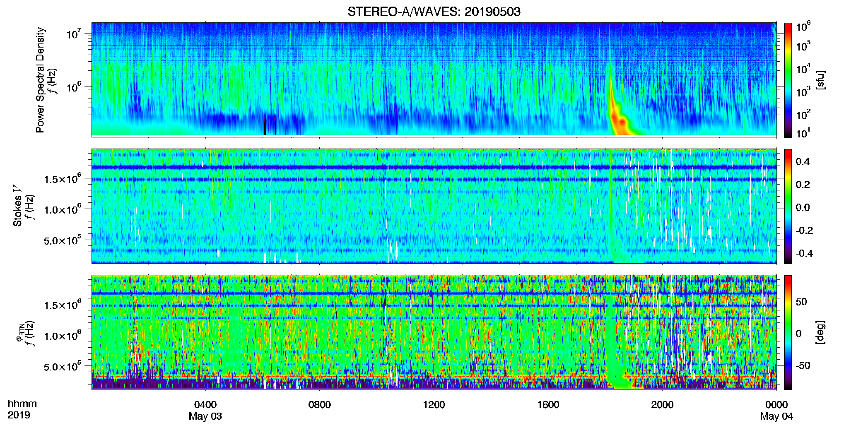Click the [sfu] colorbar unit label
868x447 pixels.
[820, 80]
